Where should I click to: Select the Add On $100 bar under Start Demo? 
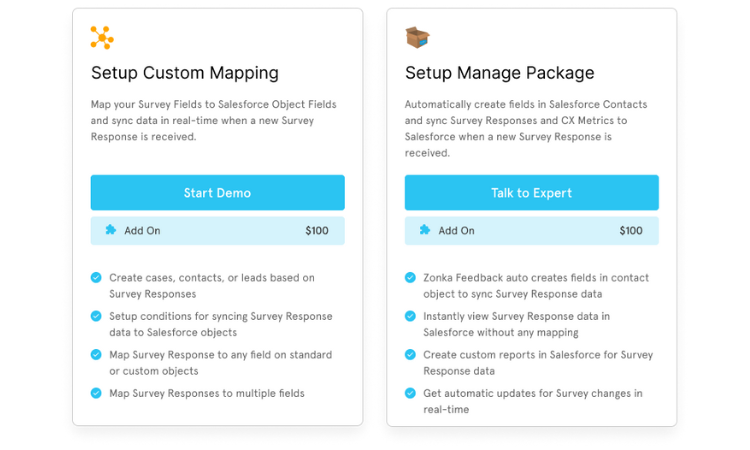pyautogui.click(x=218, y=231)
